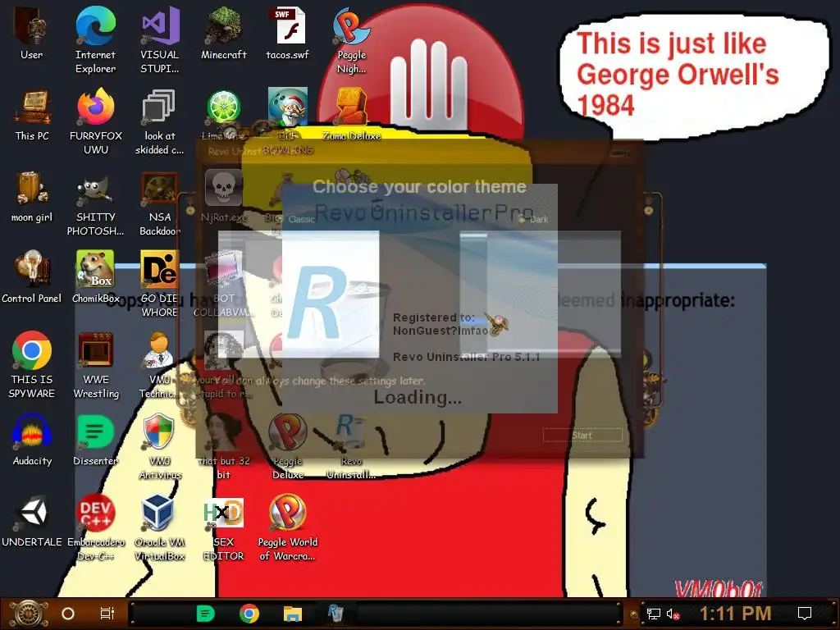This screenshot has height=630, width=840.
Task: Open the network status tray icon
Action: tap(653, 614)
